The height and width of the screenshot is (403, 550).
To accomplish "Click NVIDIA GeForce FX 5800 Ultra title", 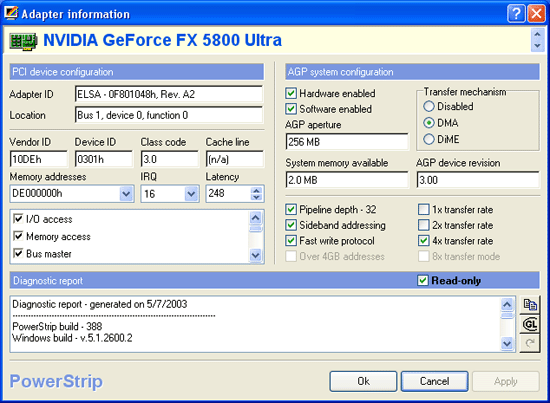I will tap(162, 40).
